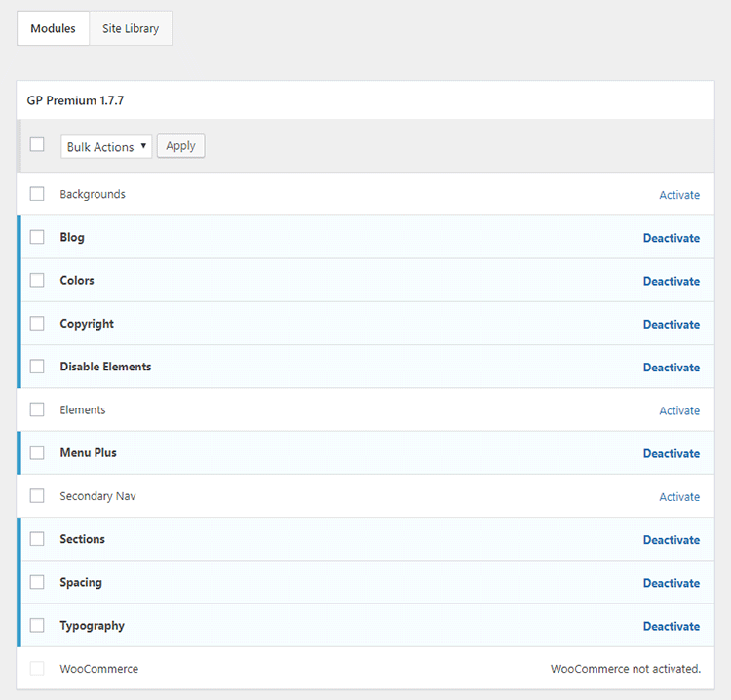This screenshot has height=700, width=731.
Task: Deactivate the Sections module
Action: [672, 540]
